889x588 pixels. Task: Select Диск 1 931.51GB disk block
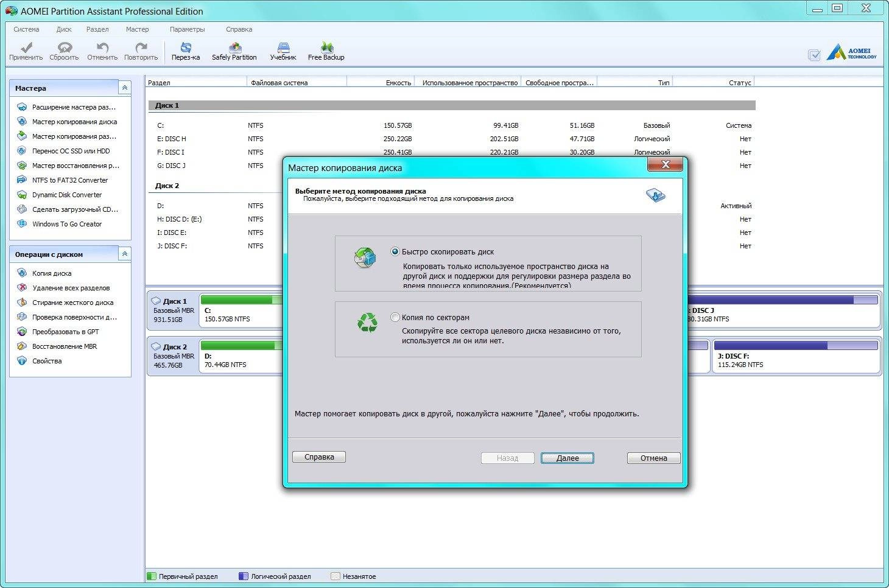tap(173, 310)
